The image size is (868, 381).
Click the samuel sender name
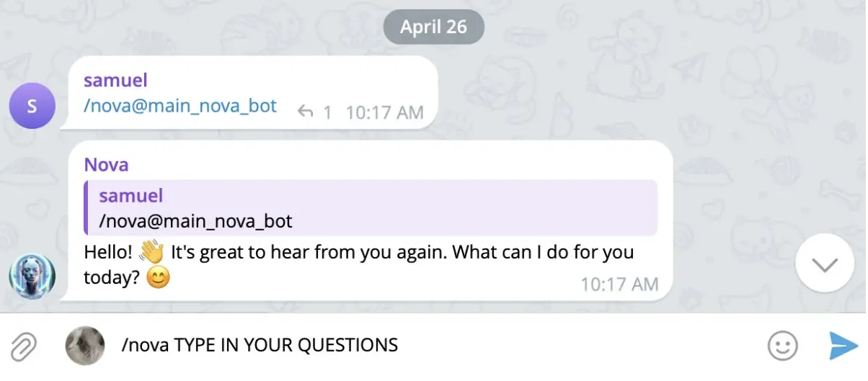(115, 81)
